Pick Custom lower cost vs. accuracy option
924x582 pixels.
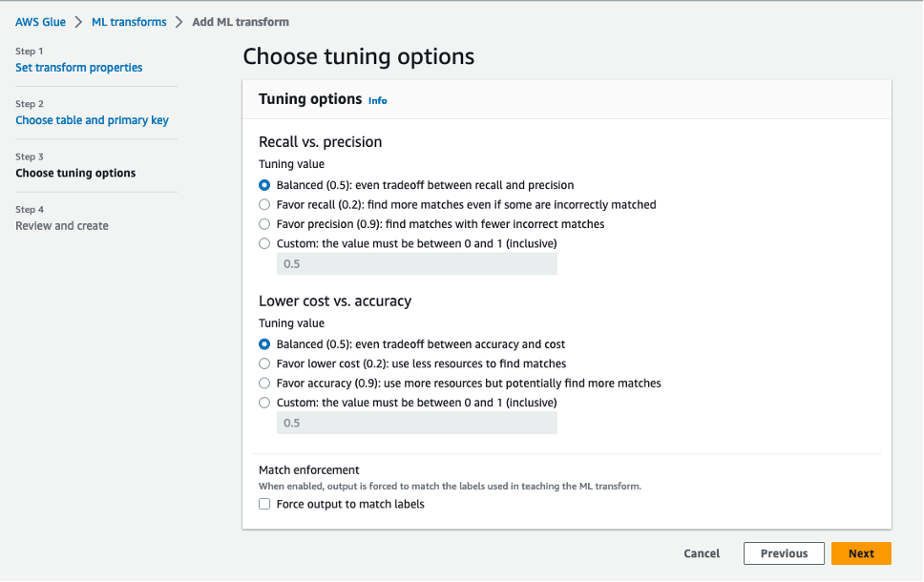pyautogui.click(x=264, y=403)
